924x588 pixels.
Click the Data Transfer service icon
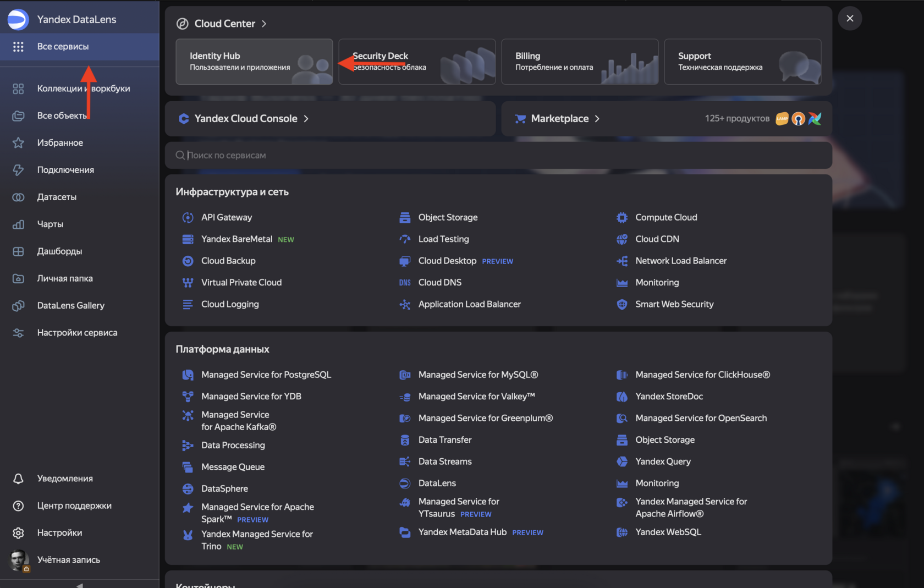point(405,440)
